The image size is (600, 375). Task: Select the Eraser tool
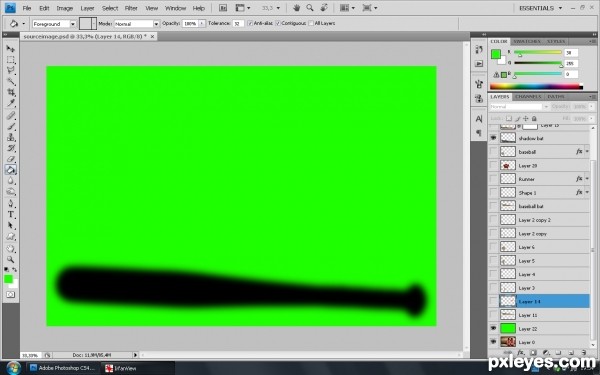(x=11, y=159)
